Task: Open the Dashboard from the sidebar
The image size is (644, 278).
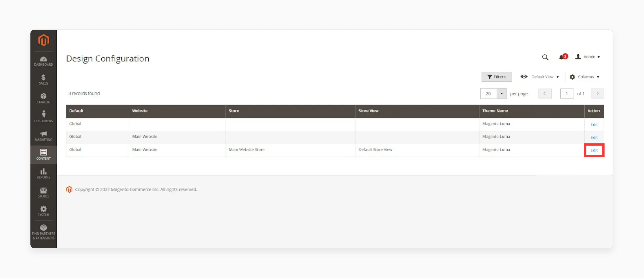Action: [44, 61]
